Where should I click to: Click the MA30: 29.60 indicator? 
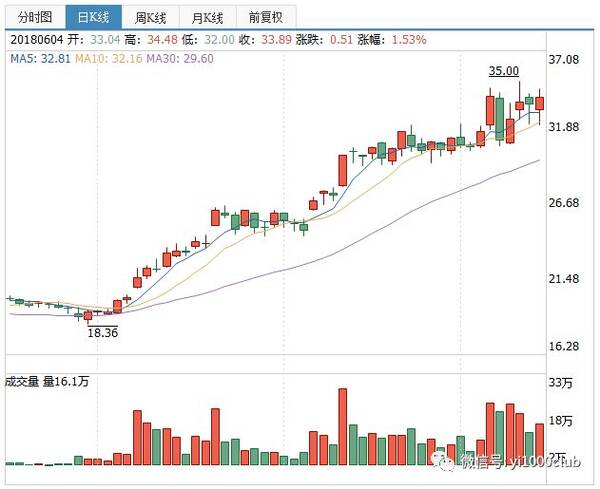pos(180,59)
